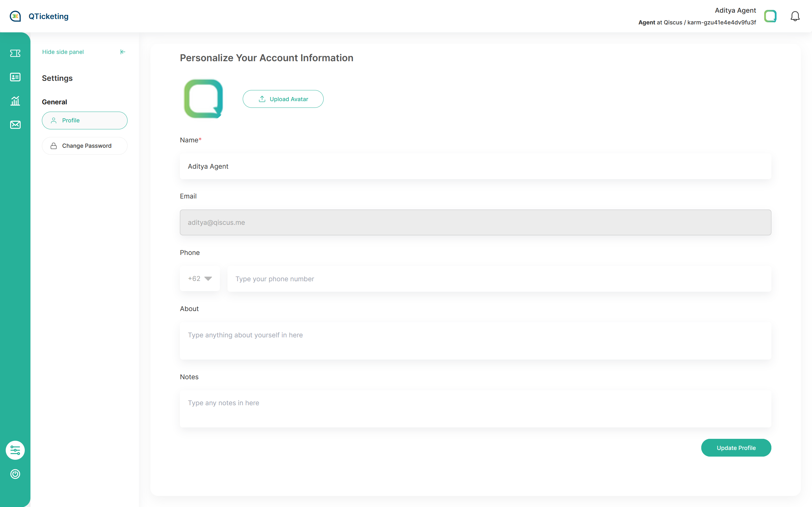Open the tickets icon in sidebar
The height and width of the screenshot is (507, 812).
pos(15,53)
